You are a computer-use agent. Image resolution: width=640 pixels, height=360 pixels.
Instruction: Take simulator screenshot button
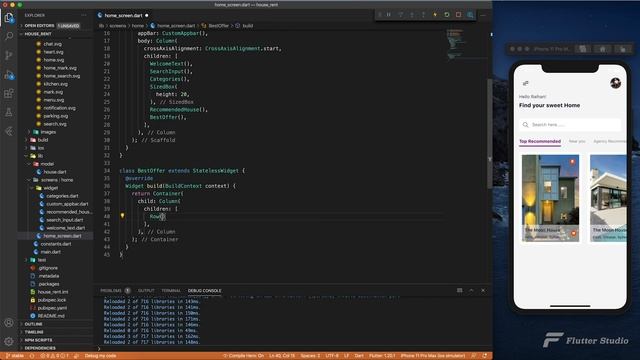coord(583,49)
